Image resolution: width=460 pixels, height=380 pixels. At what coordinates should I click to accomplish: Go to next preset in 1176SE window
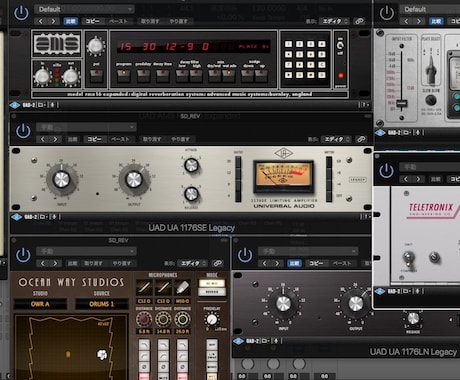pos(55,139)
